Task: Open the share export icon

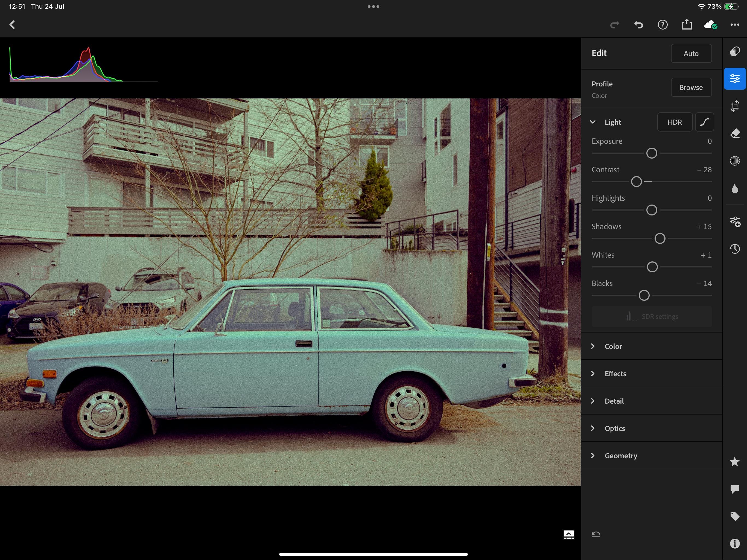Action: [x=687, y=24]
